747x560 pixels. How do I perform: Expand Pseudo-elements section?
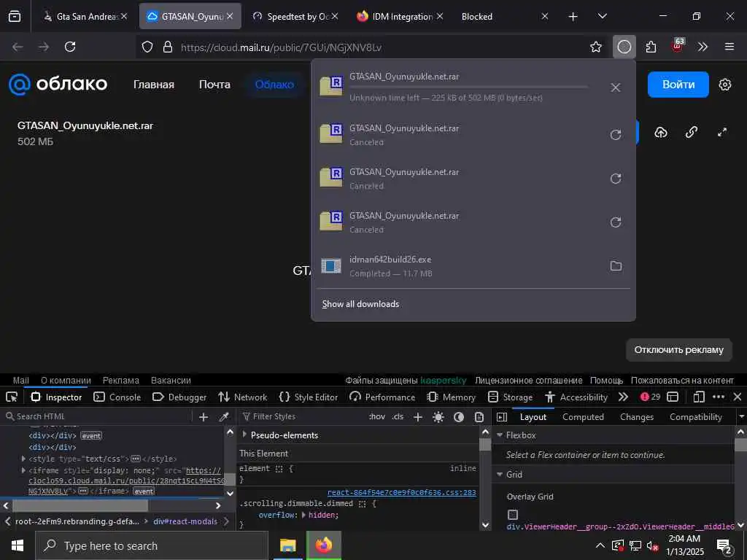(244, 435)
